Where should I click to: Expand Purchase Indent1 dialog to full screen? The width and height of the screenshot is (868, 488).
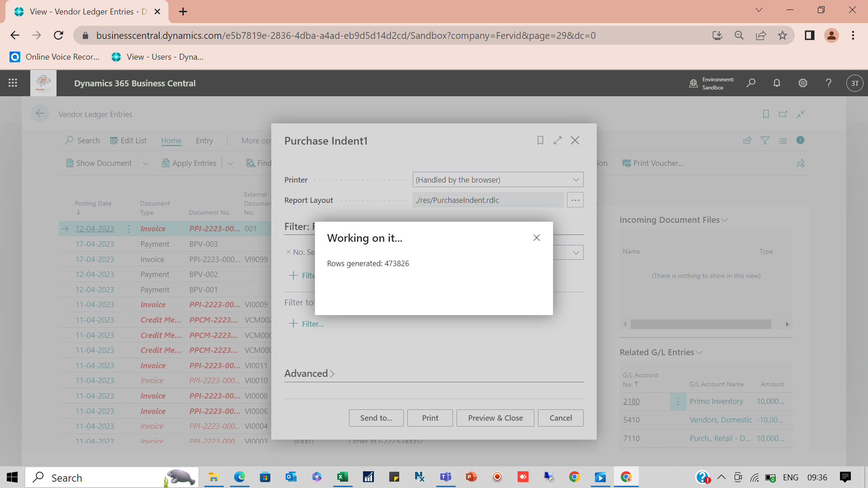(557, 141)
